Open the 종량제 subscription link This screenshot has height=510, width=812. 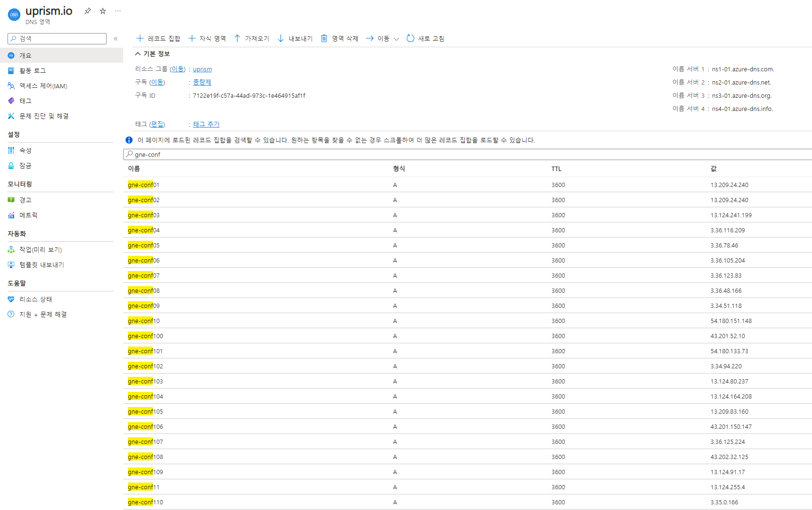[202, 82]
